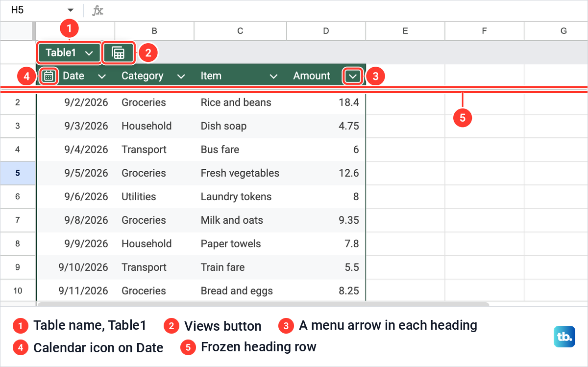Select the cell with date 9/6/2026

pyautogui.click(x=76, y=197)
